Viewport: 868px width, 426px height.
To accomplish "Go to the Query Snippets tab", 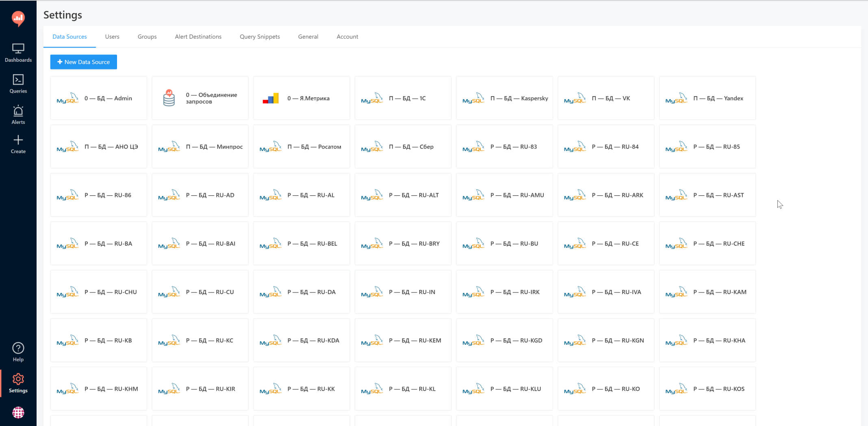I will 260,37.
